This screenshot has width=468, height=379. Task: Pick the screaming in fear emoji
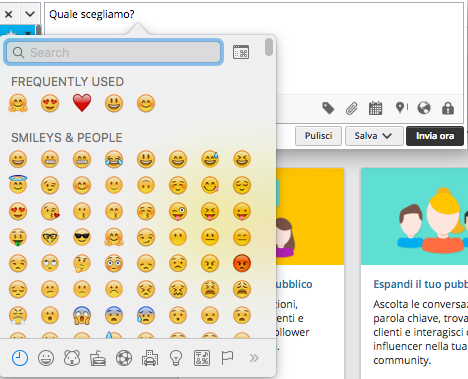(x=82, y=315)
